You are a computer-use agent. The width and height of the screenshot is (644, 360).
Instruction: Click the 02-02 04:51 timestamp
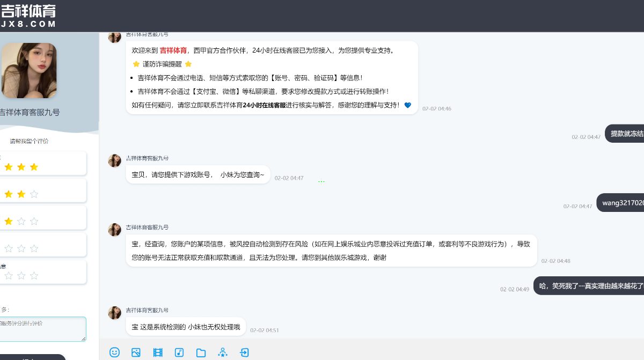coord(265,330)
